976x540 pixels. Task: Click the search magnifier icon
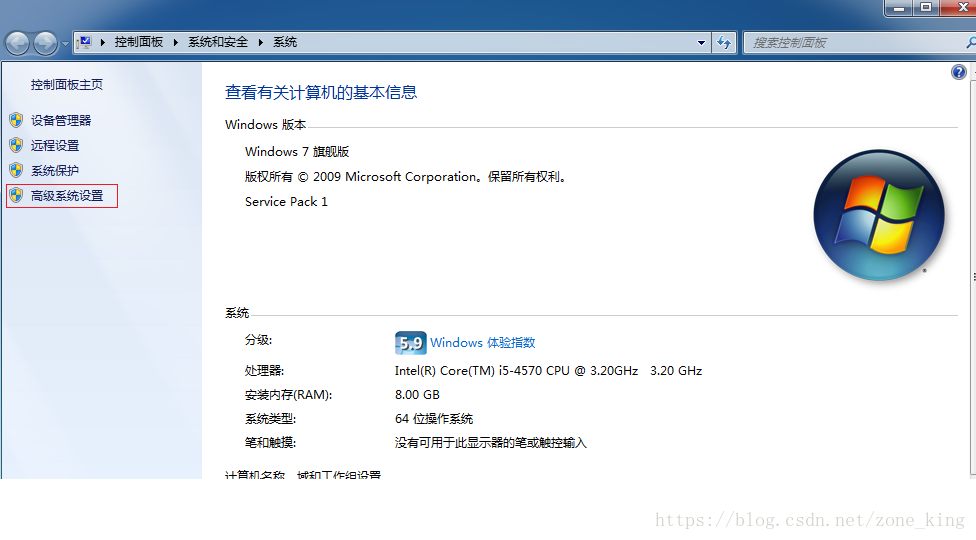click(x=970, y=43)
